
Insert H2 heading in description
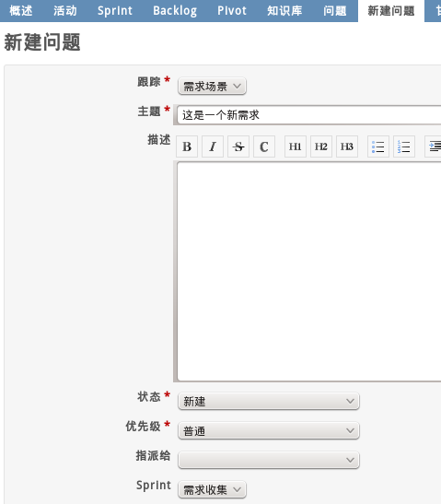tap(321, 147)
